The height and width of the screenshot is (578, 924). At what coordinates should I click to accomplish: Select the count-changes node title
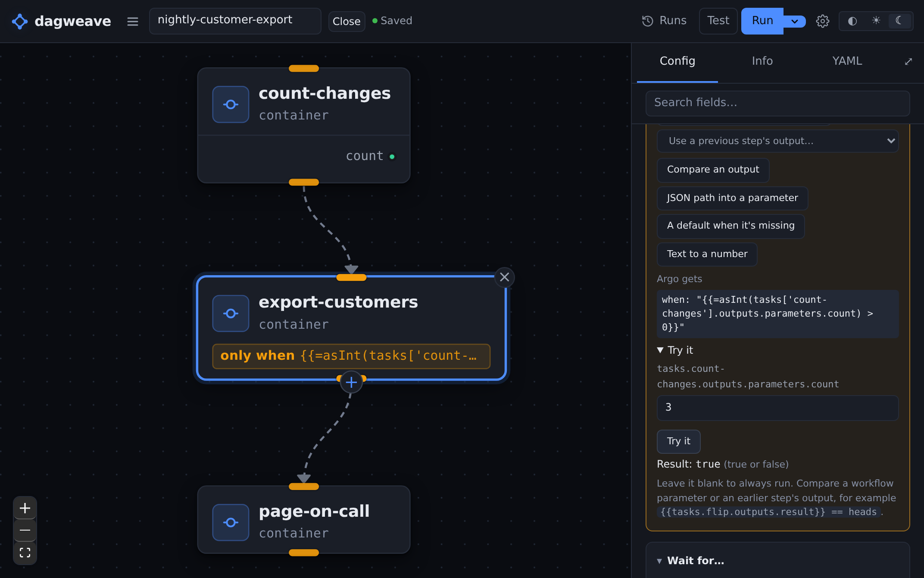tap(325, 94)
